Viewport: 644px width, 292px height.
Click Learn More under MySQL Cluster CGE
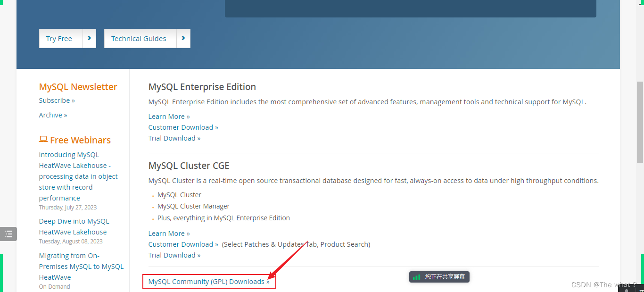pyautogui.click(x=169, y=234)
